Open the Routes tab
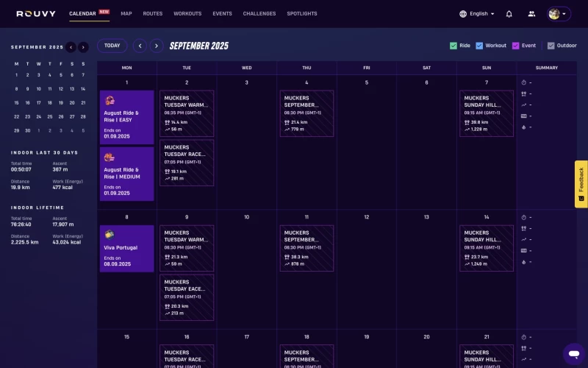This screenshot has height=368, width=588. coord(153,13)
